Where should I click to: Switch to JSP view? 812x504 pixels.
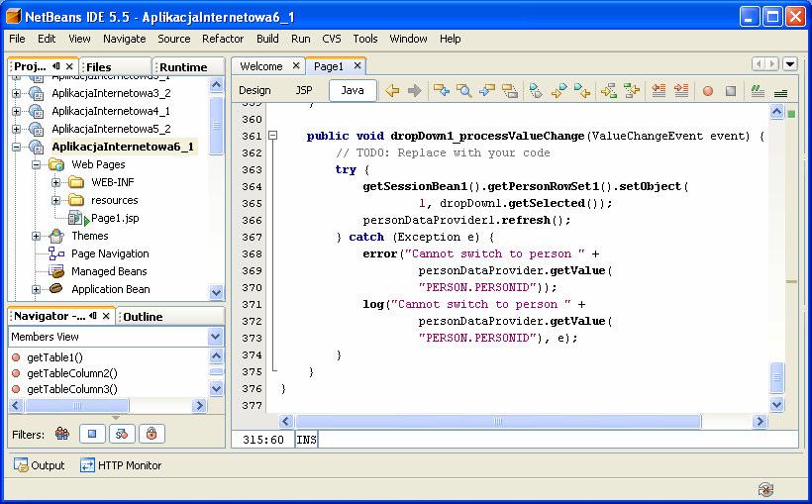(304, 90)
